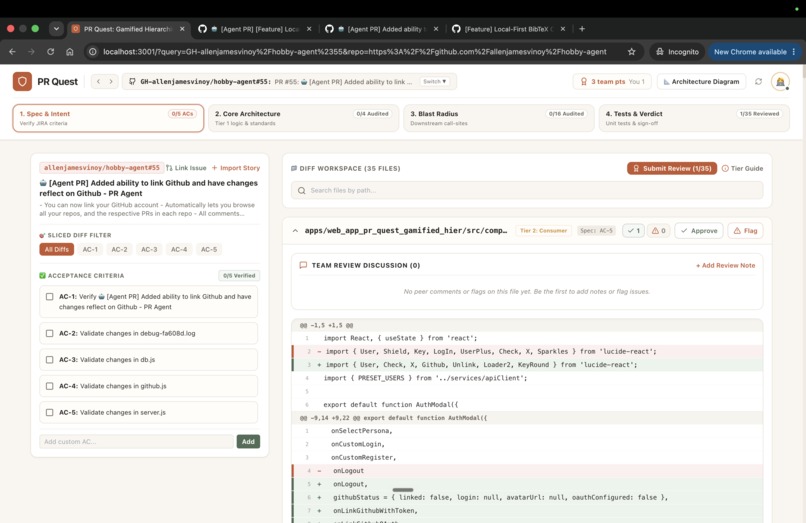This screenshot has width=806, height=523.
Task: Switch to Agent PR Added ability tab
Action: pyautogui.click(x=382, y=29)
